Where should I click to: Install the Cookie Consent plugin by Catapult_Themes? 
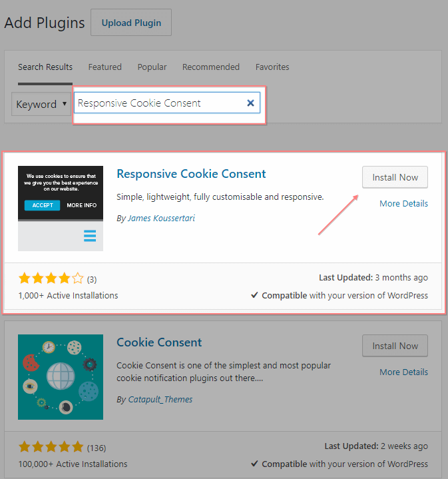(395, 346)
